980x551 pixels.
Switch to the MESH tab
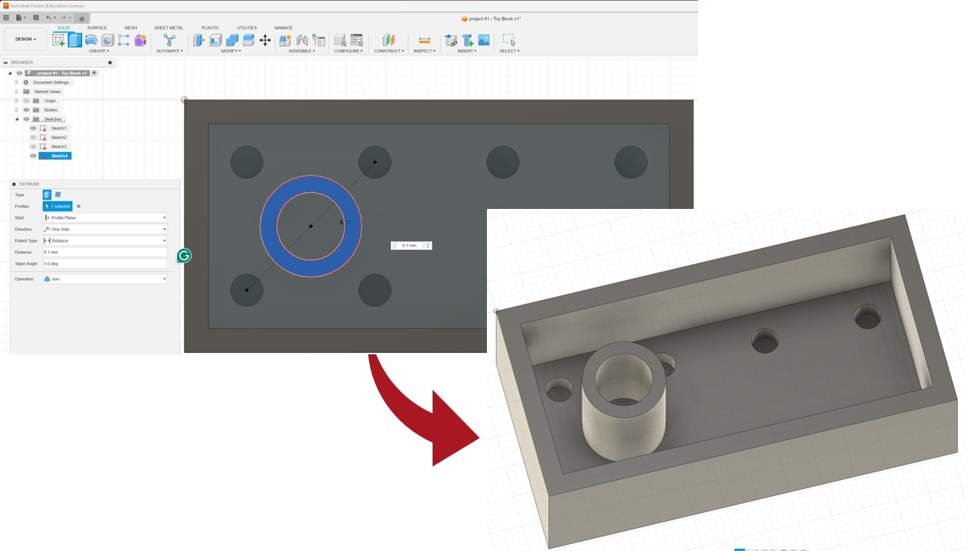(x=131, y=28)
